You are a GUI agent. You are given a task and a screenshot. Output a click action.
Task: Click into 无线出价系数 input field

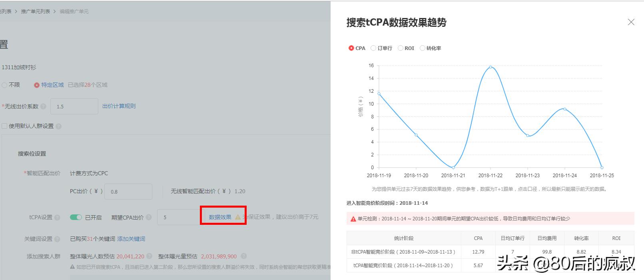74,106
